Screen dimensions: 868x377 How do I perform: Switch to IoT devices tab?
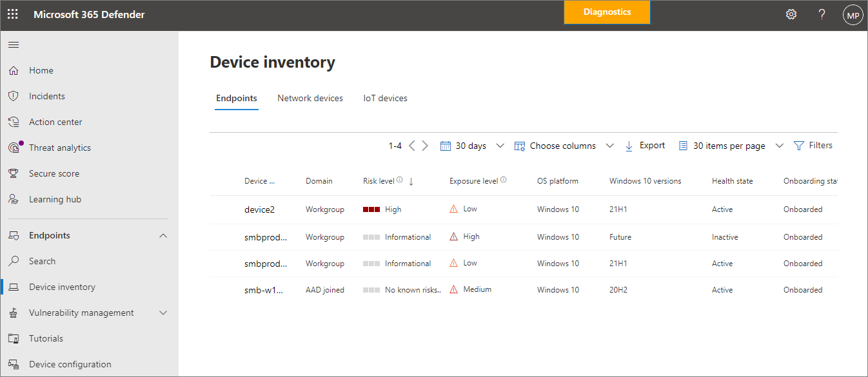click(386, 99)
